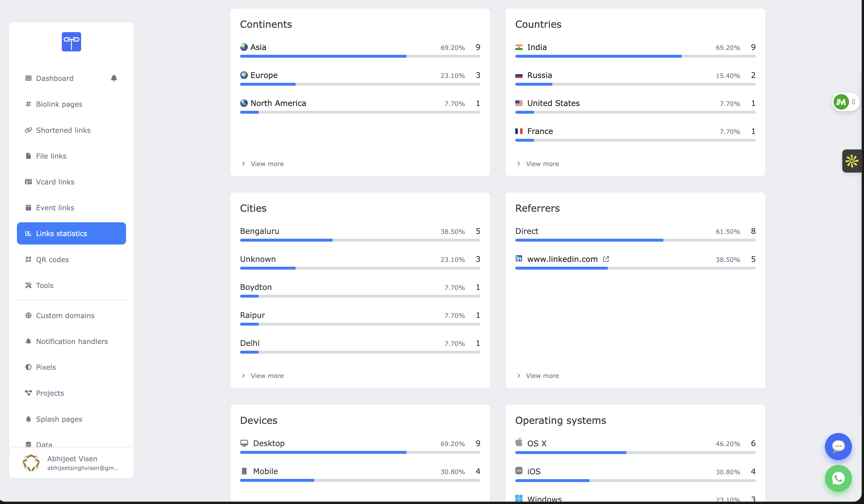
Task: Click the external link icon beside www.linkedin.com
Action: tap(606, 259)
